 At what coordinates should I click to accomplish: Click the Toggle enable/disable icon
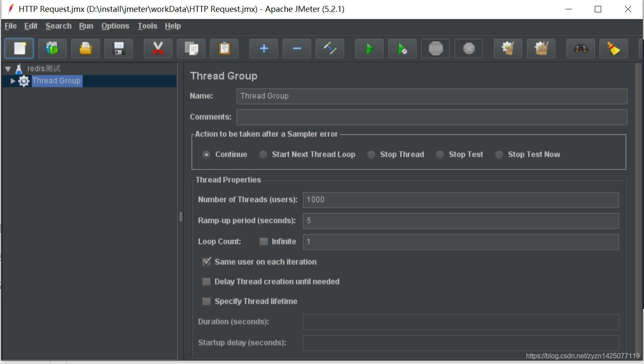330,48
